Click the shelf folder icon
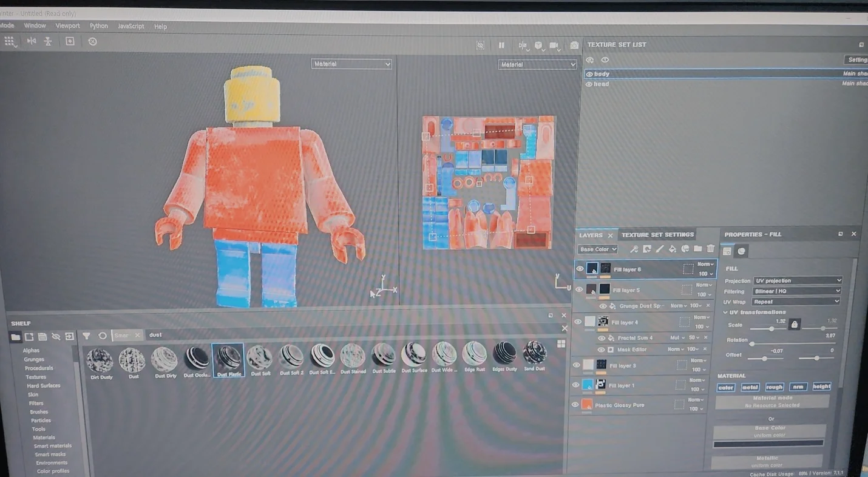868x477 pixels. [16, 336]
